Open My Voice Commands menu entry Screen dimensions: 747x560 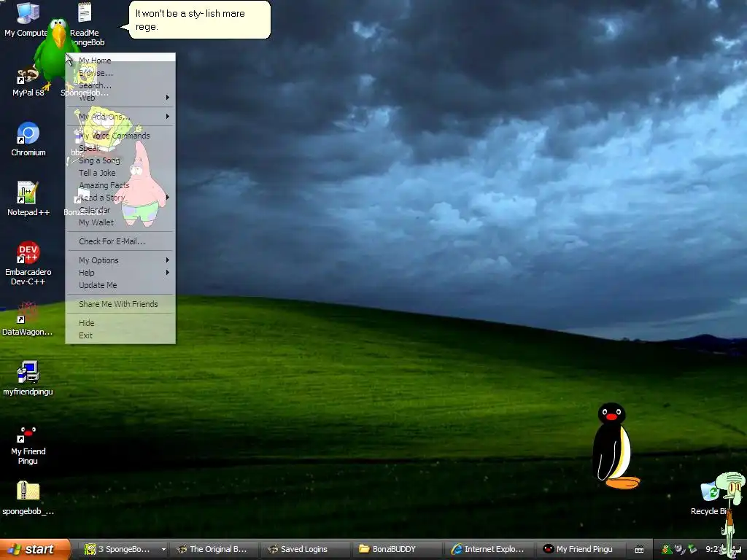tap(120, 136)
